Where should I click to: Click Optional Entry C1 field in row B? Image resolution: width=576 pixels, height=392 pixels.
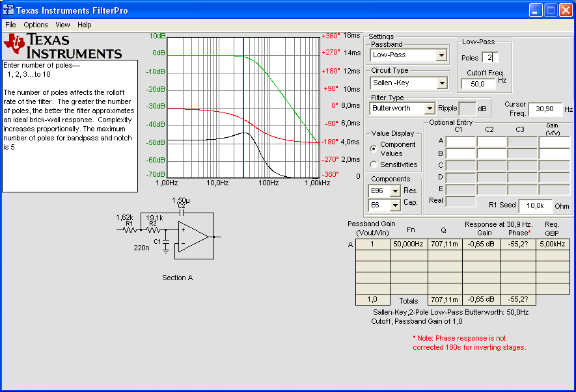click(x=461, y=153)
